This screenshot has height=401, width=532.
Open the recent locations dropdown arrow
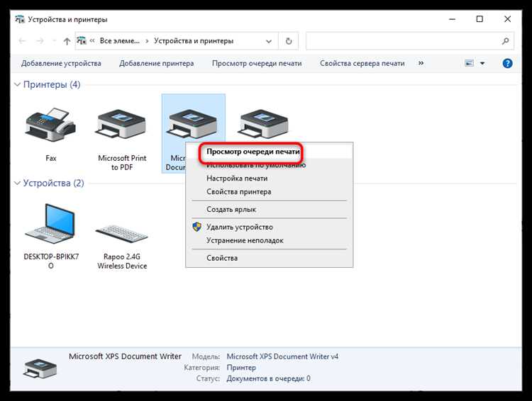(55, 41)
